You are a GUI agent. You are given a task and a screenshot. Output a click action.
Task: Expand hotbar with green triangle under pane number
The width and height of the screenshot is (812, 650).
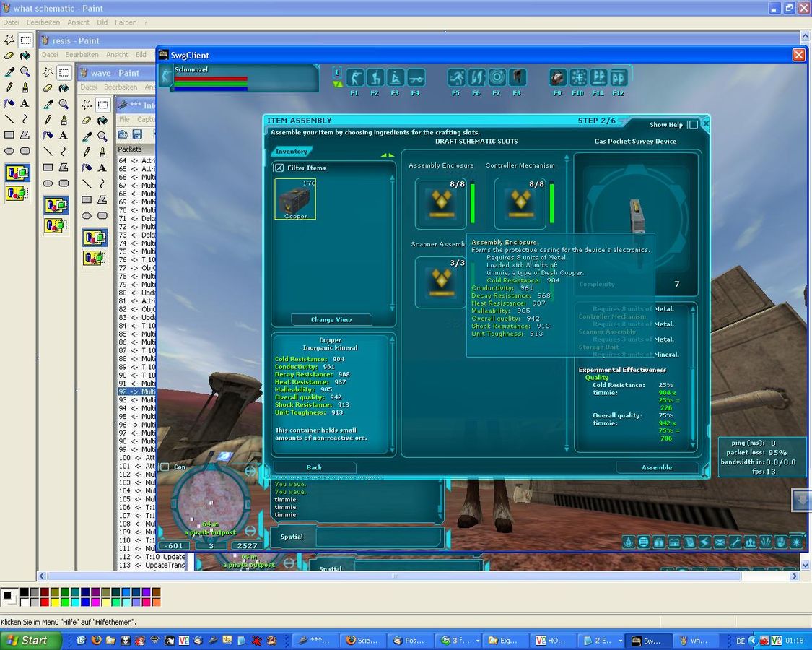click(x=337, y=84)
